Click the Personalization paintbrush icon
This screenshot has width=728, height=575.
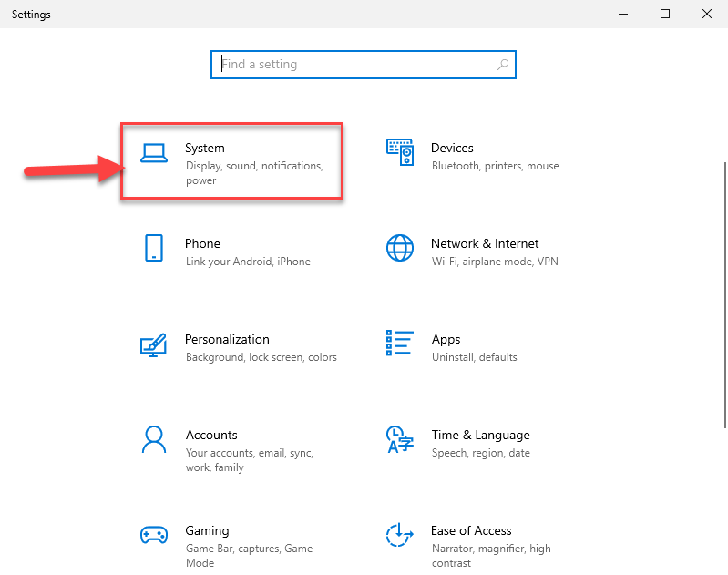pyautogui.click(x=154, y=344)
